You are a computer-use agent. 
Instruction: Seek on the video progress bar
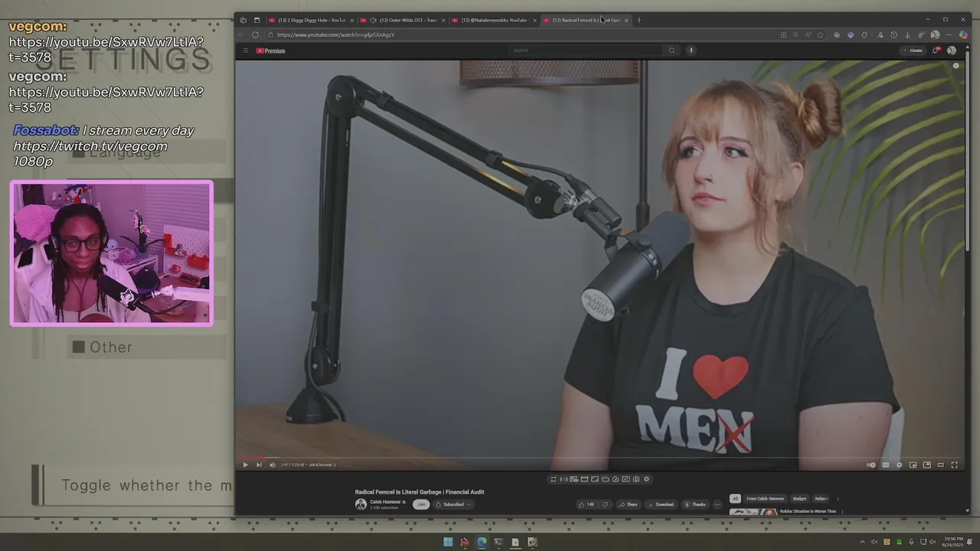coord(599,458)
